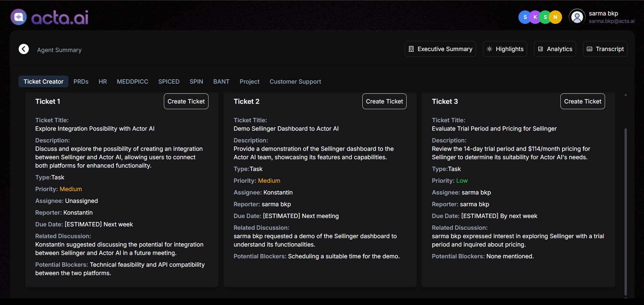Screen dimensions: 644x305
Task: Click '[ESTIMATED] Next week' due date
Action: pos(99,224)
